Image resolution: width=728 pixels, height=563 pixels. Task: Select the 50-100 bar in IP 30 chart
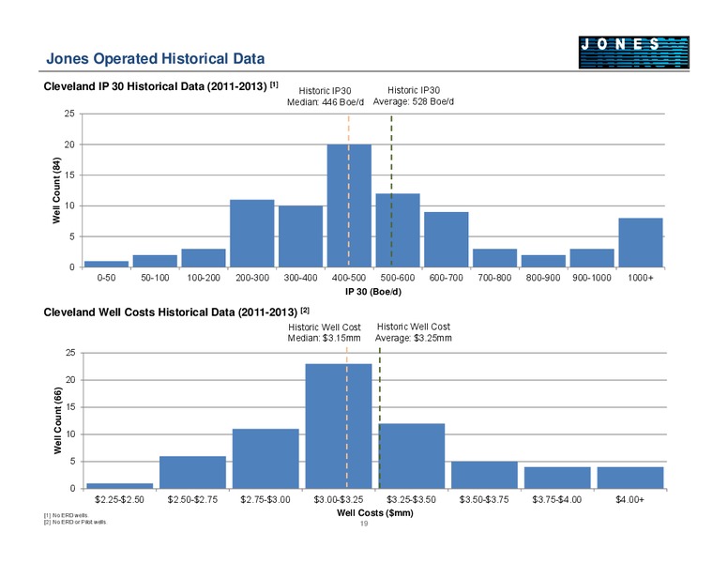click(155, 261)
